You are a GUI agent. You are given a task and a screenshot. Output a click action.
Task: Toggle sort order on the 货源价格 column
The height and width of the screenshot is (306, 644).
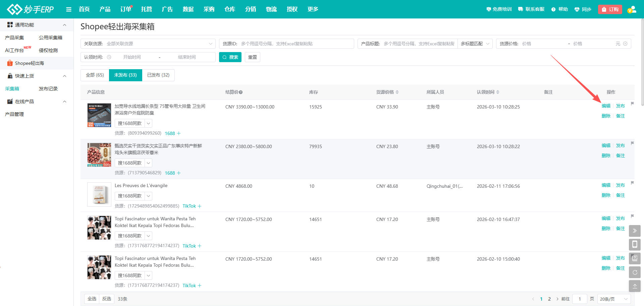pos(397,92)
